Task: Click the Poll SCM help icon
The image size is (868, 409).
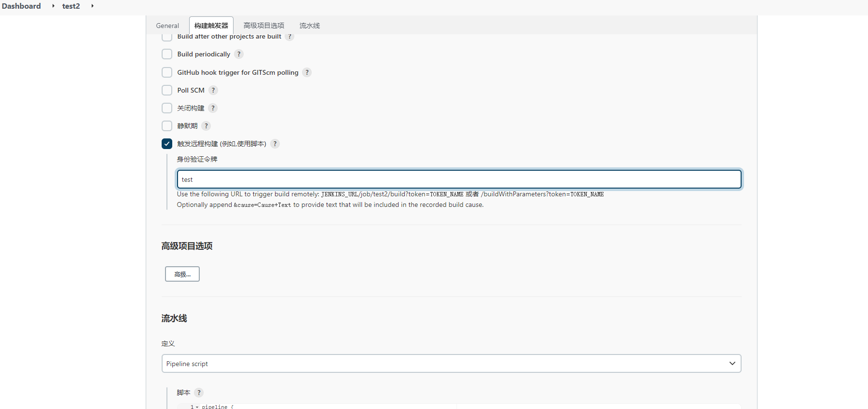Action: click(x=213, y=90)
